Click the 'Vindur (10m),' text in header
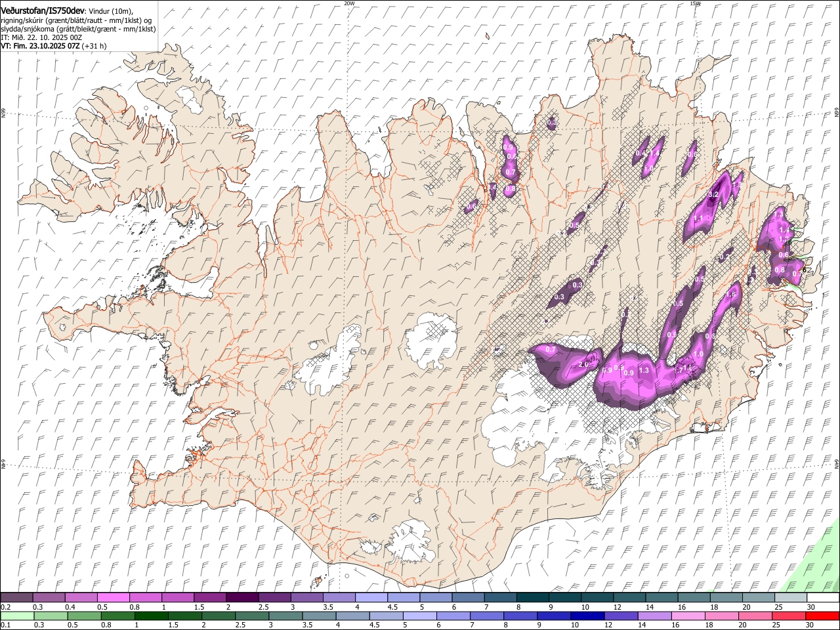The width and height of the screenshot is (840, 630). click(x=110, y=11)
